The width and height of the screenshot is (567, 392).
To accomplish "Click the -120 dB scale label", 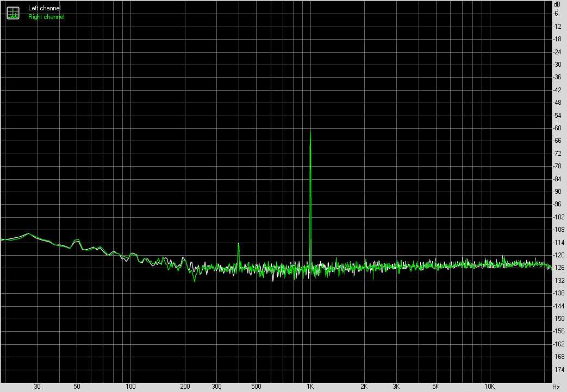I will (559, 255).
